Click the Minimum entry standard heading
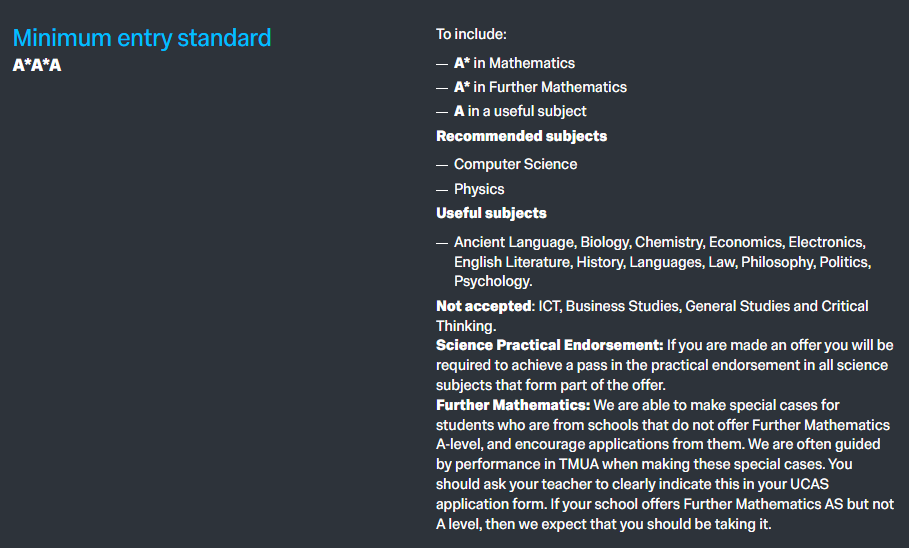The height and width of the screenshot is (548, 909). tap(142, 38)
